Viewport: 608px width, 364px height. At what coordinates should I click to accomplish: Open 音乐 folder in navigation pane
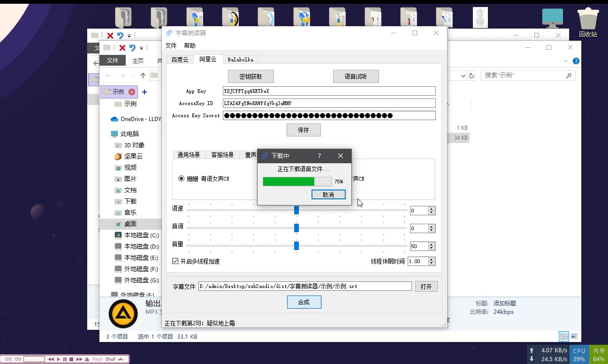click(x=126, y=212)
